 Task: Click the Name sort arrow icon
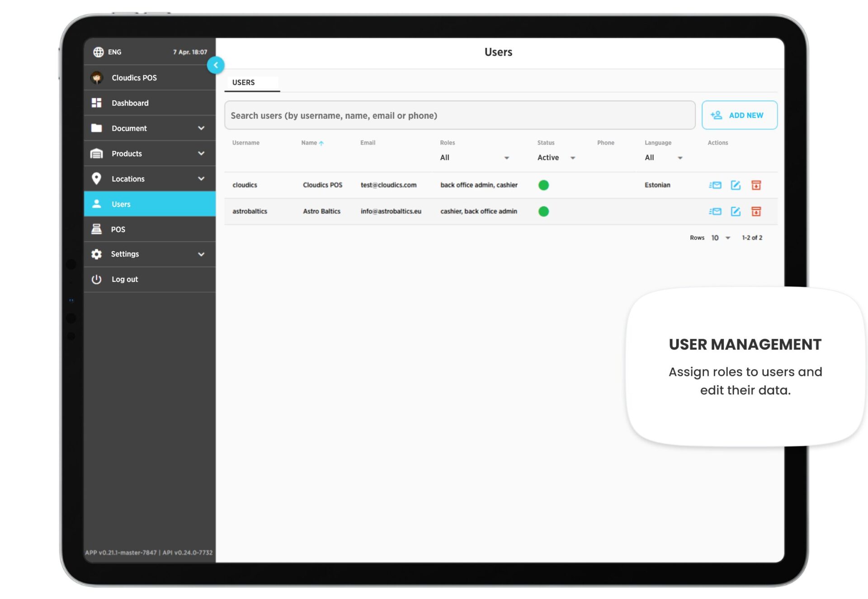click(x=321, y=143)
